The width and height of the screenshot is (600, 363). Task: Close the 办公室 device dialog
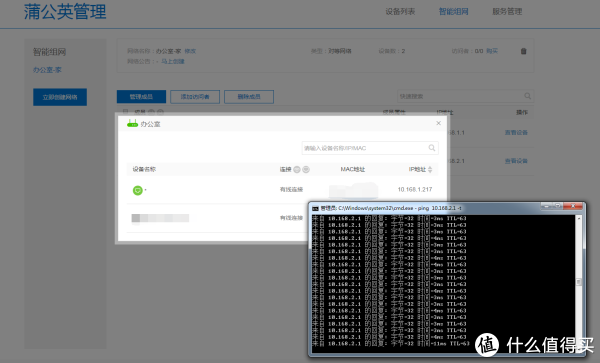439,123
